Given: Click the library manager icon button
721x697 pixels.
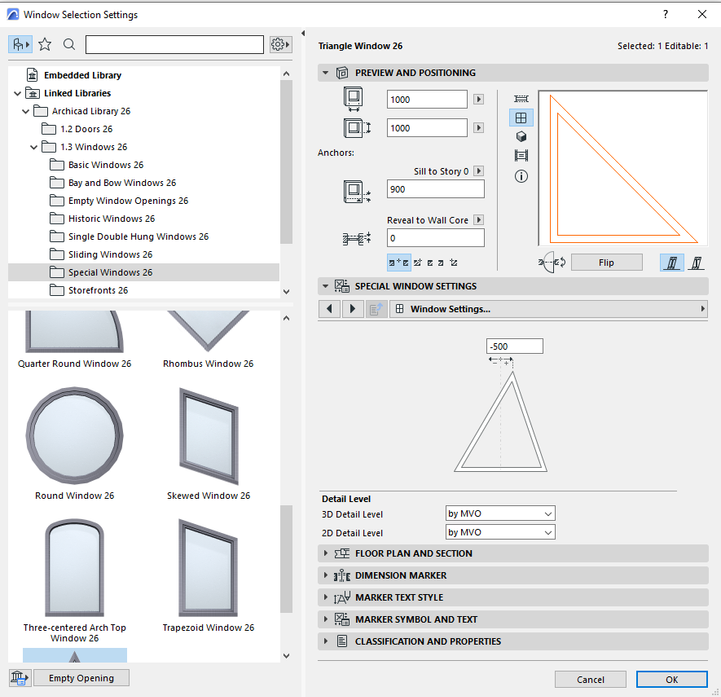Looking at the screenshot, I should pos(19,678).
